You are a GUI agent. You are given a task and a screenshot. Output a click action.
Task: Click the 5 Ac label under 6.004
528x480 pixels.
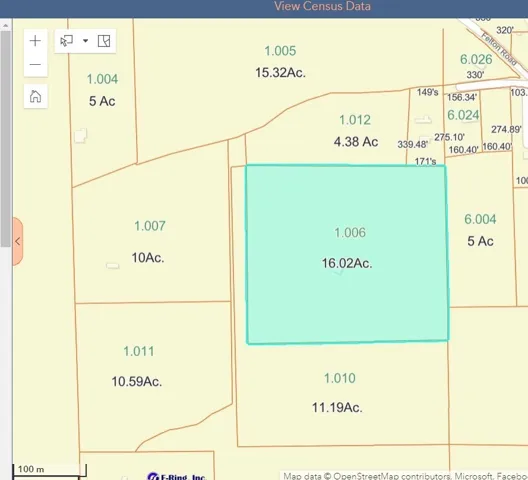pos(480,242)
